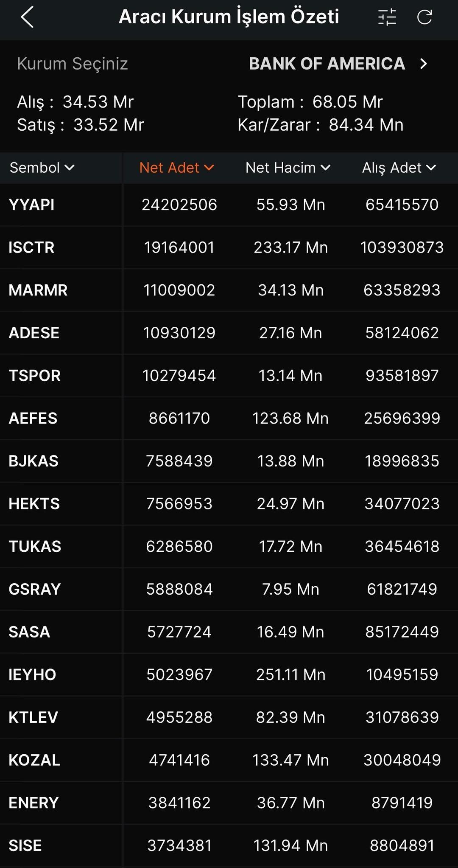
Task: Tap the GSRAY symbol
Action: tap(35, 589)
